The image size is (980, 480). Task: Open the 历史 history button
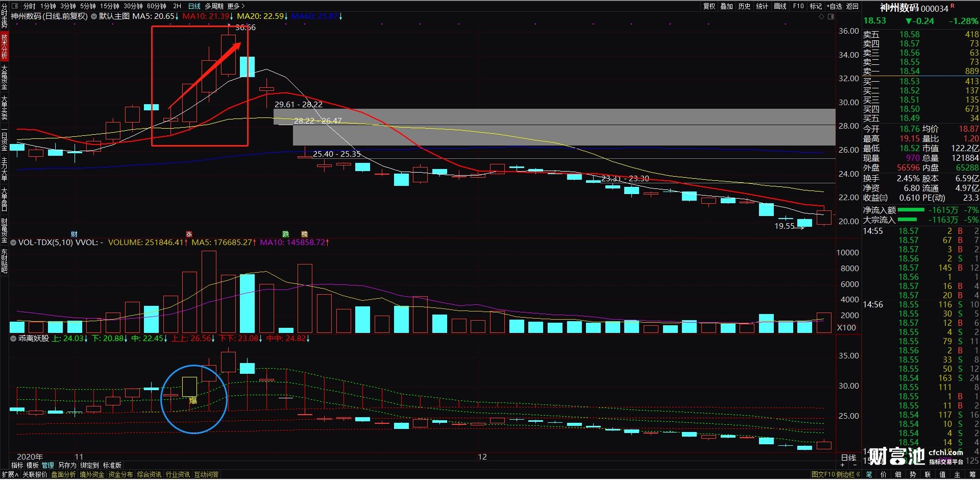point(745,6)
